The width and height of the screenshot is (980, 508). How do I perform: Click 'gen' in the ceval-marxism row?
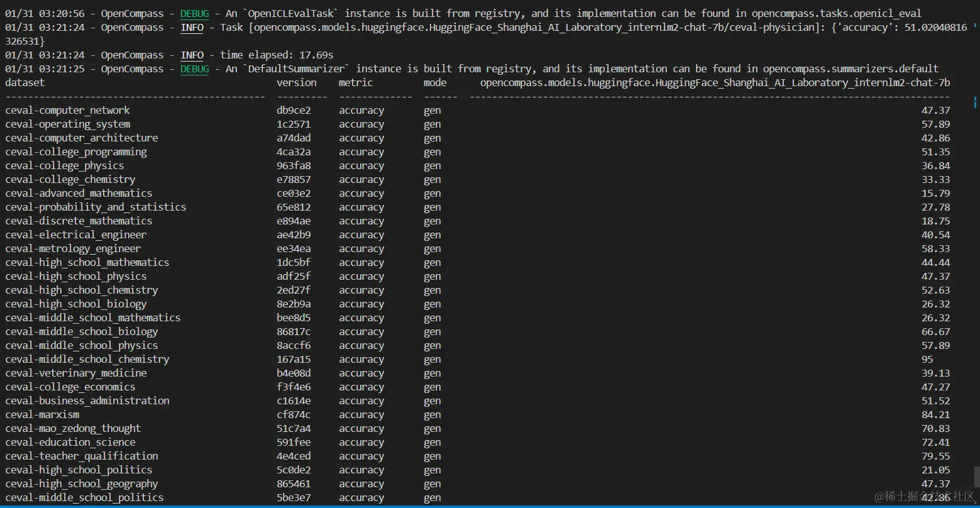pyautogui.click(x=432, y=414)
